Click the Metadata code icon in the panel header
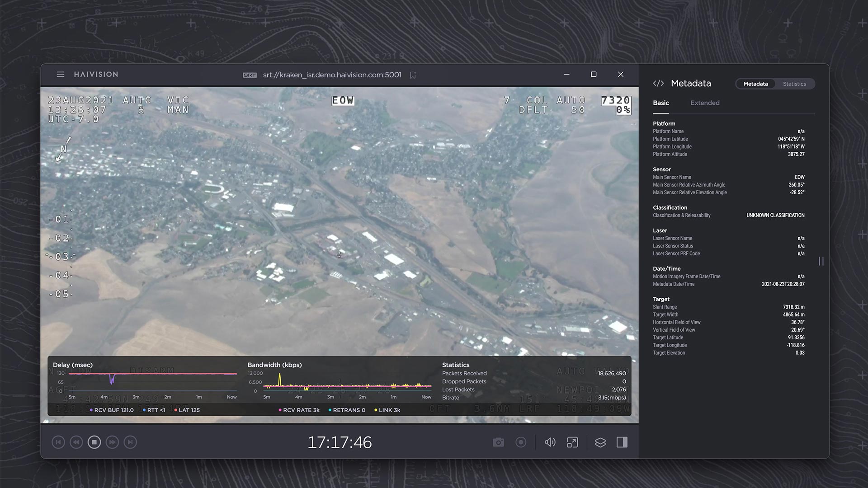Image resolution: width=868 pixels, height=488 pixels. click(x=658, y=83)
